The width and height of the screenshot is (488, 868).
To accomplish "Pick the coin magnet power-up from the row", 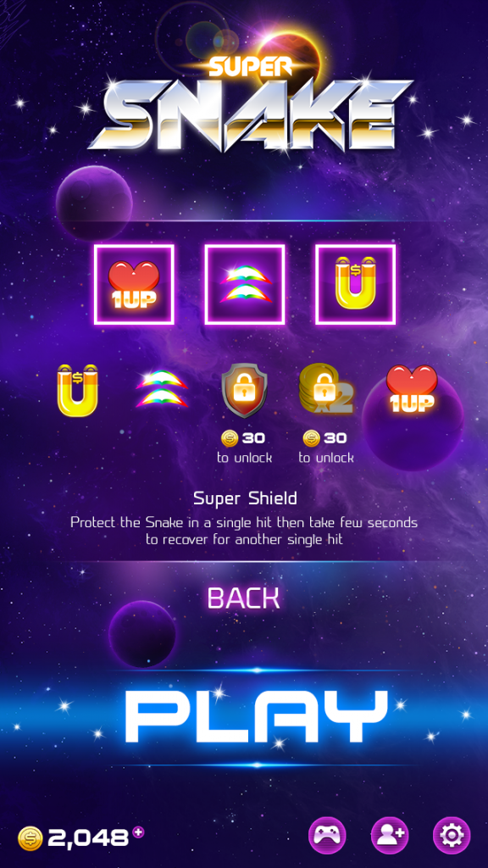I will pyautogui.click(x=78, y=390).
